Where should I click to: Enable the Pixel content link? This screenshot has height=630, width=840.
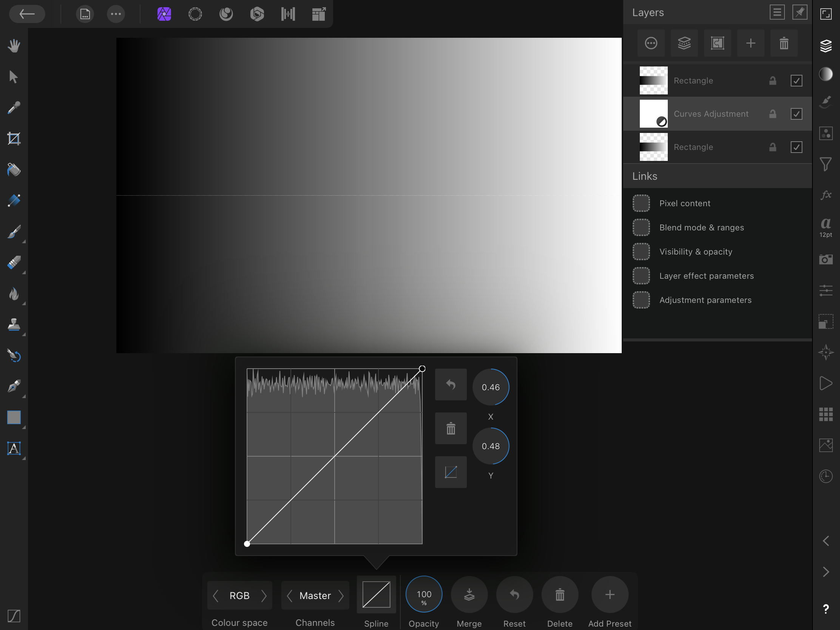pos(642,203)
